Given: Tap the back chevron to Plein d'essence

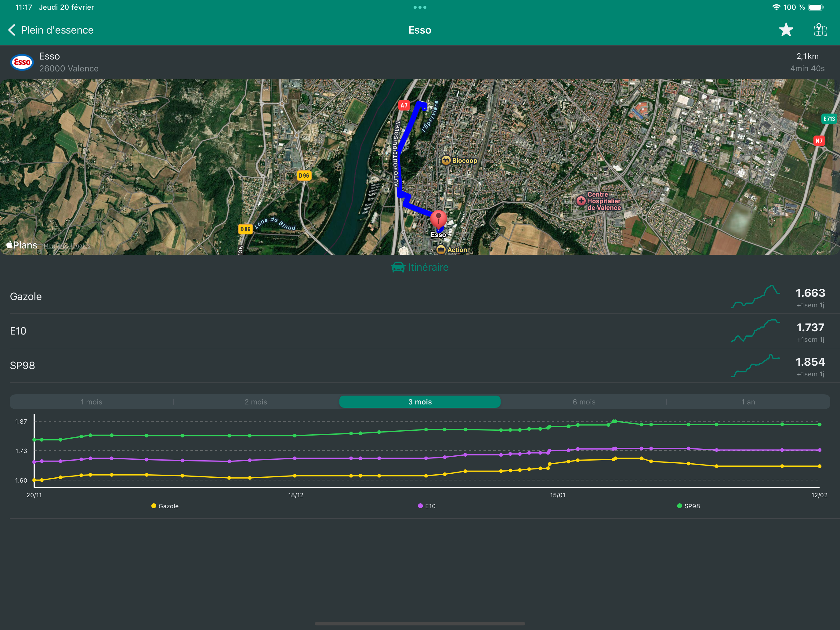Looking at the screenshot, I should (x=12, y=30).
